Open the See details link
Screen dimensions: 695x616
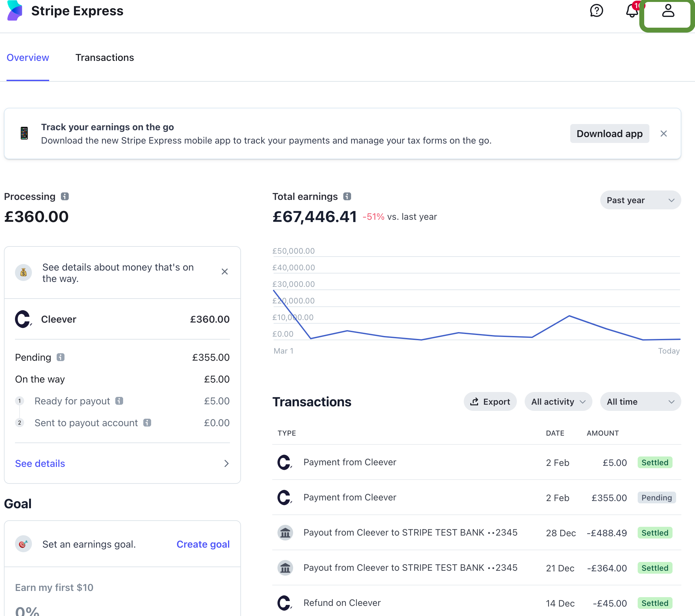tap(40, 463)
